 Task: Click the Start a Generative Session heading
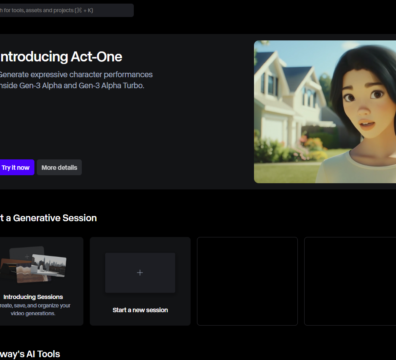(x=48, y=218)
